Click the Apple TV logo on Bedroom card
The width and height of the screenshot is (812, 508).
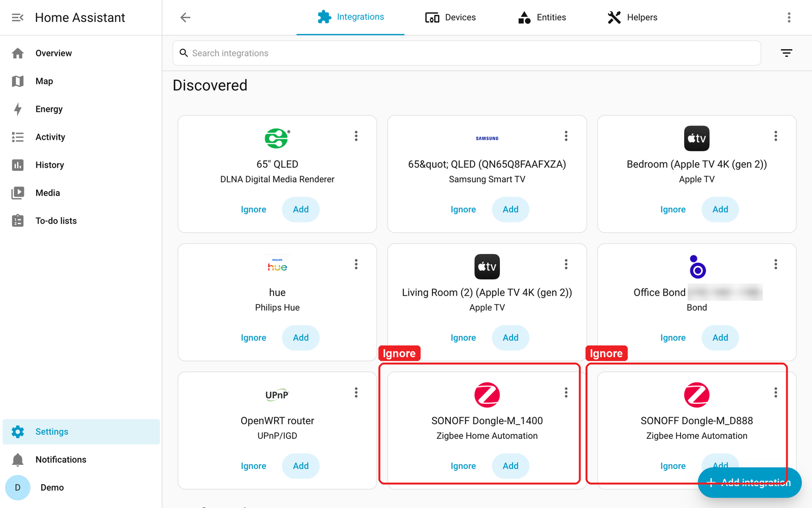[697, 138]
